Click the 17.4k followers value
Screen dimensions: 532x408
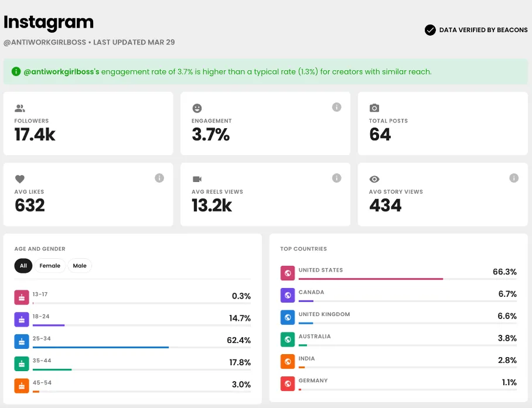35,135
